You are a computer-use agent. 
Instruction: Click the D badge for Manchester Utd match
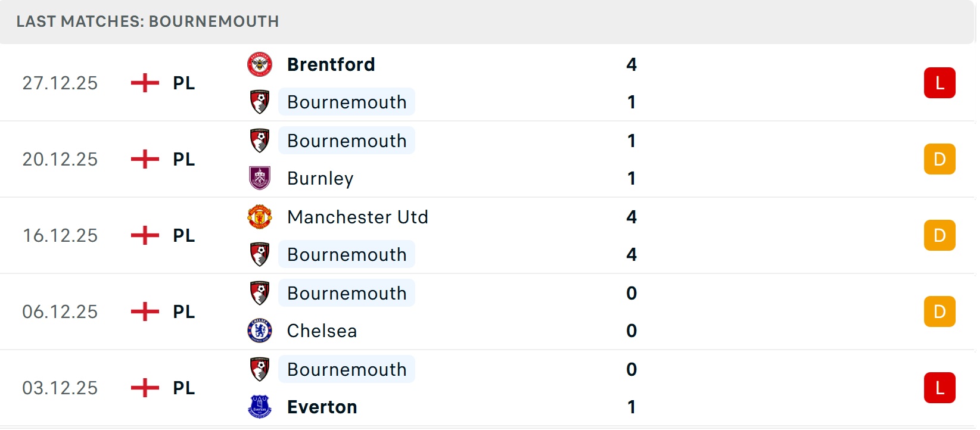(x=939, y=235)
